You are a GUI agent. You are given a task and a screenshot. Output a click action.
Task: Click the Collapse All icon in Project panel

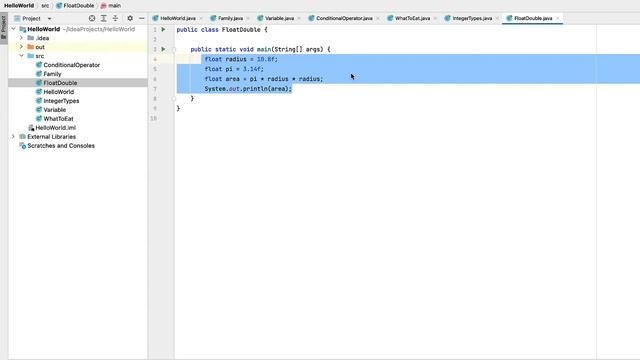tap(116, 18)
